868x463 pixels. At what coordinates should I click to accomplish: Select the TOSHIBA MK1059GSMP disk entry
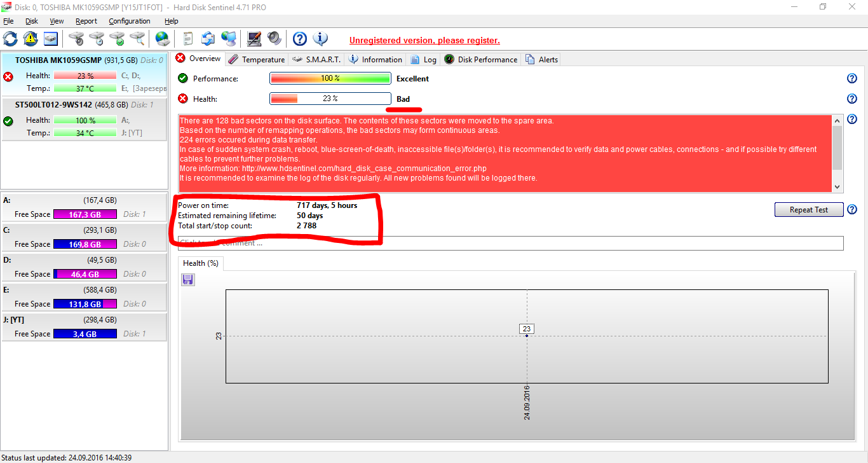click(x=84, y=75)
